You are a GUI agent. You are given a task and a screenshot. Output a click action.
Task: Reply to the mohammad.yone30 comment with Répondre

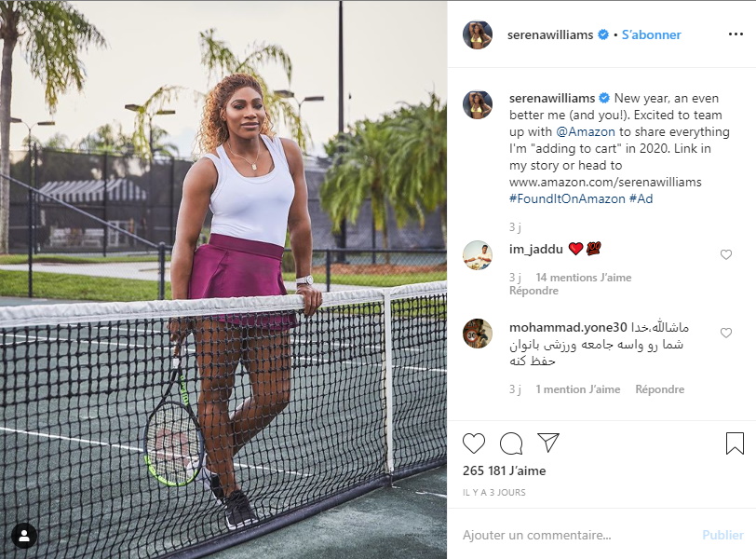[659, 389]
